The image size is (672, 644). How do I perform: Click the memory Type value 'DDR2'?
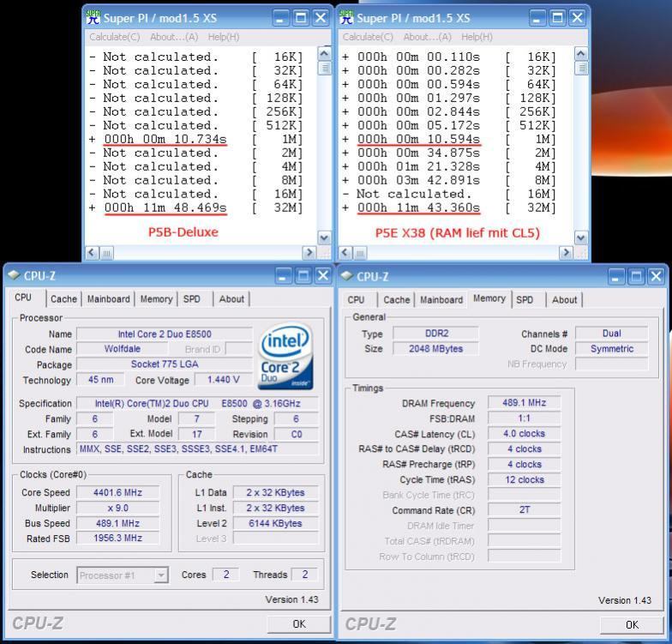point(436,333)
